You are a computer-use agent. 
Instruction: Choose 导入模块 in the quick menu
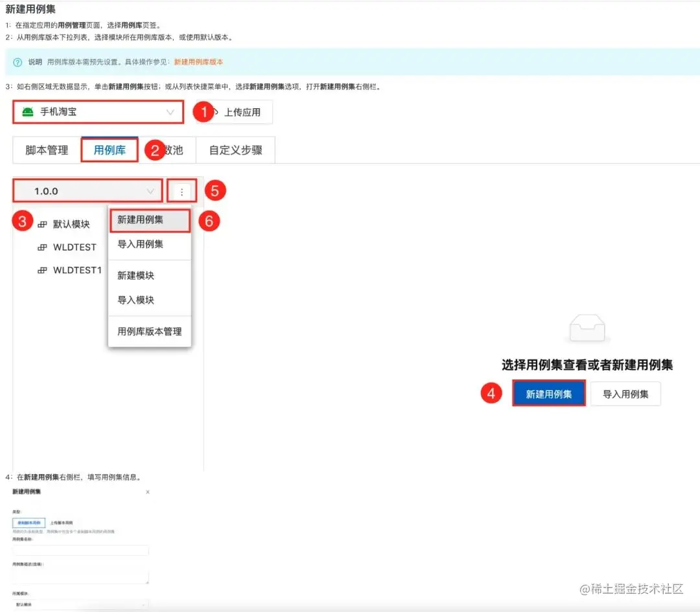tap(150, 300)
